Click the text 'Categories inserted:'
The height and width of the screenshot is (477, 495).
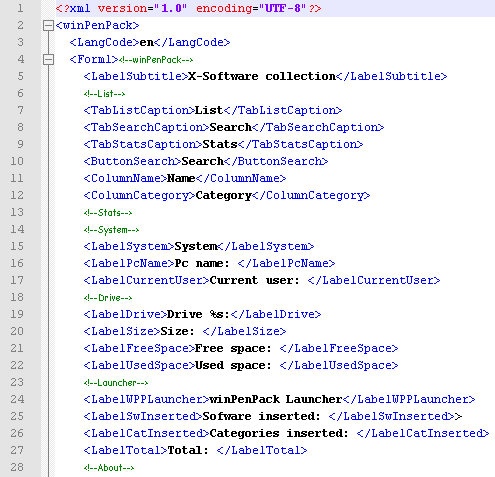coord(279,433)
